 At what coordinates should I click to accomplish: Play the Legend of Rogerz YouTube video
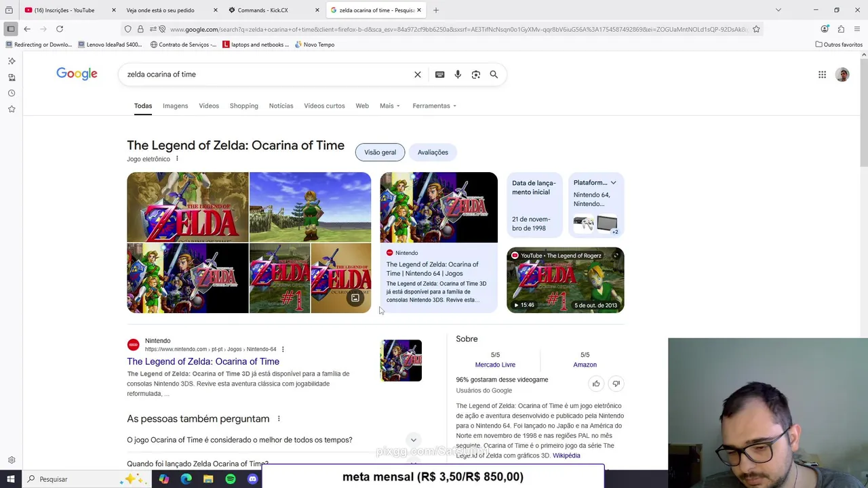566,280
